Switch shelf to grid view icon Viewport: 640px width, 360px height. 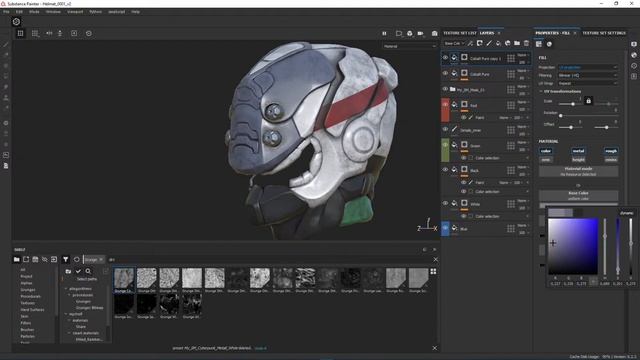pos(433,271)
